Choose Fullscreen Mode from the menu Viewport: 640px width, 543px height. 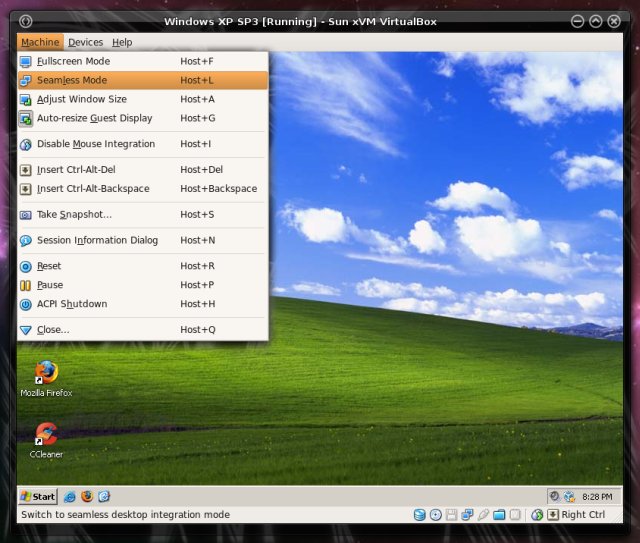(73, 61)
